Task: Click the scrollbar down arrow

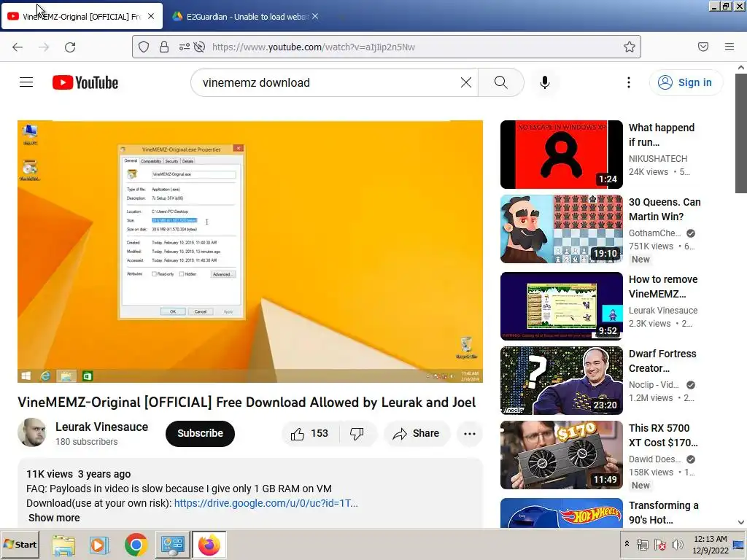Action: tap(741, 522)
